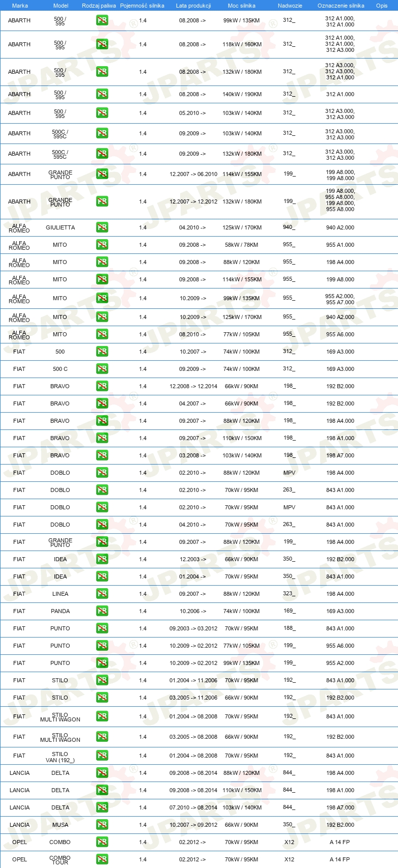
Task: Click the 58kW / 78KM power cell
Action: pos(242,245)
